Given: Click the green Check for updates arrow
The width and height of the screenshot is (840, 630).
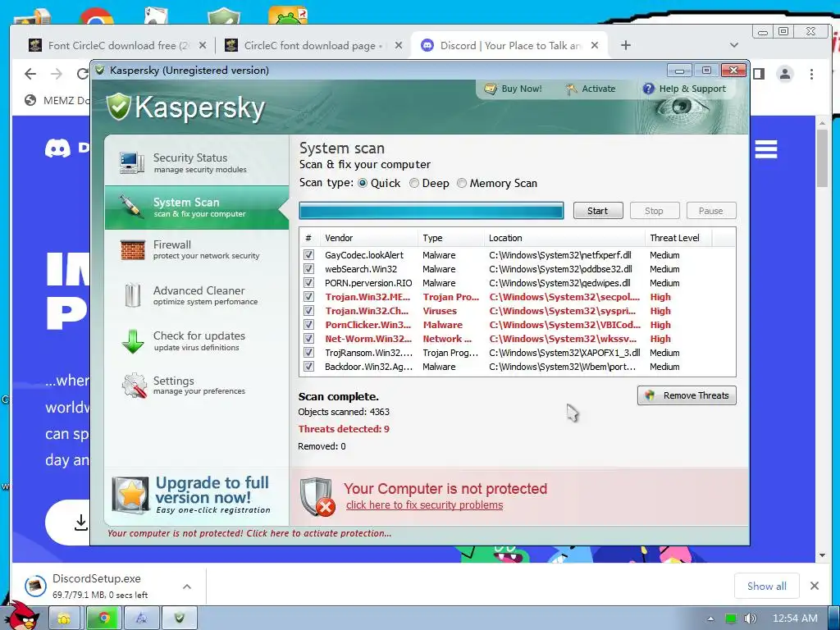Looking at the screenshot, I should coord(132,341).
